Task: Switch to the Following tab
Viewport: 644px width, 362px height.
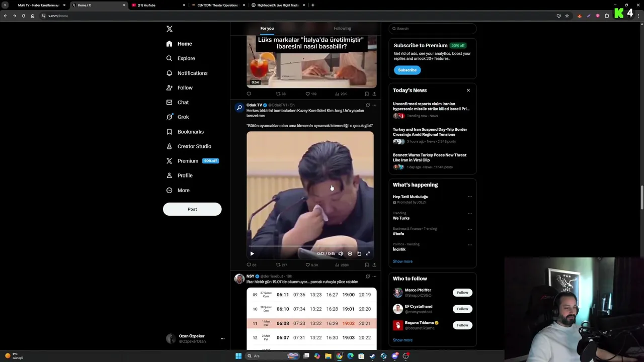Action: coord(342,29)
